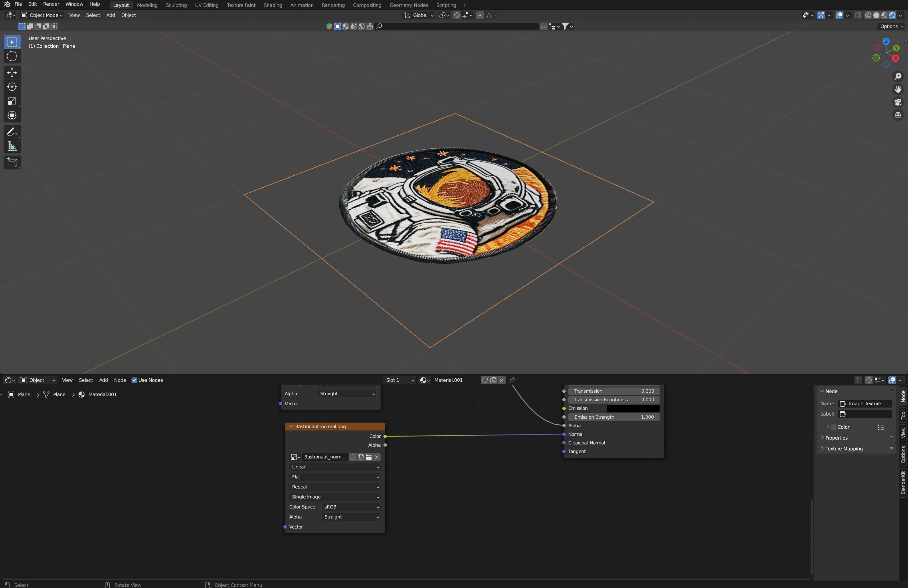Click the Z axis on navigation gizmo
Image resolution: width=908 pixels, height=588 pixels.
(886, 41)
